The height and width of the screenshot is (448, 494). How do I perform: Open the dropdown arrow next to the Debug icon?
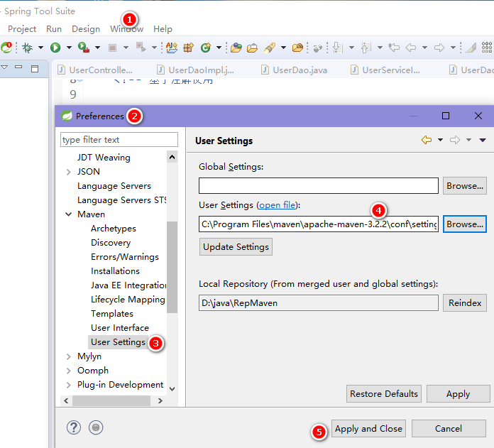pyautogui.click(x=40, y=48)
